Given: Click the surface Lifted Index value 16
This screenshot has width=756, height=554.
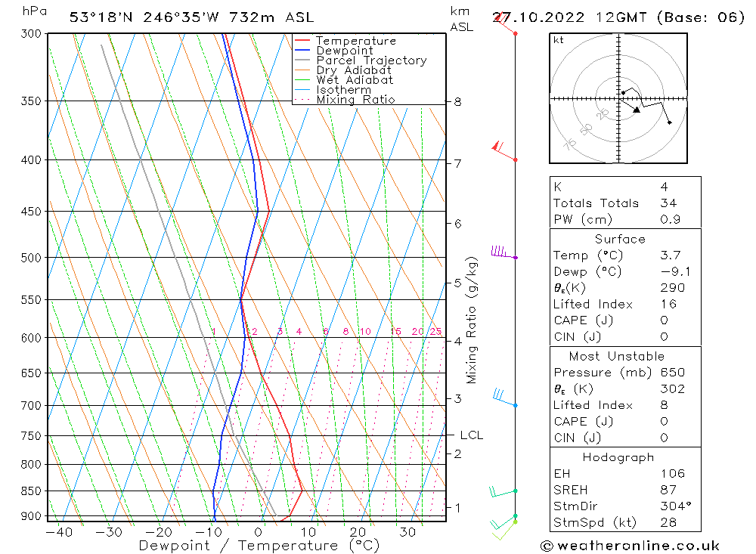Looking at the screenshot, I should coord(668,304).
